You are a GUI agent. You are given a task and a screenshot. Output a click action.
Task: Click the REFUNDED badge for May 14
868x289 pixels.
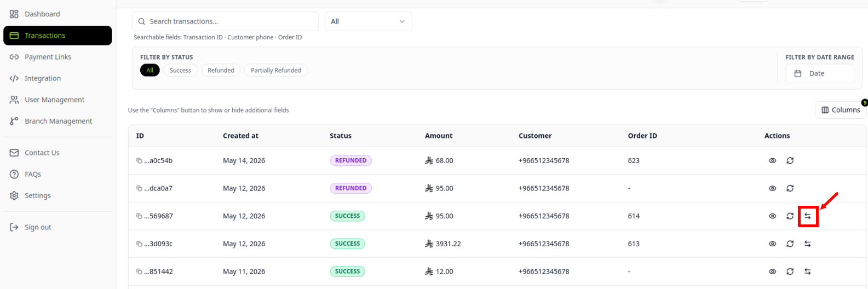click(350, 160)
